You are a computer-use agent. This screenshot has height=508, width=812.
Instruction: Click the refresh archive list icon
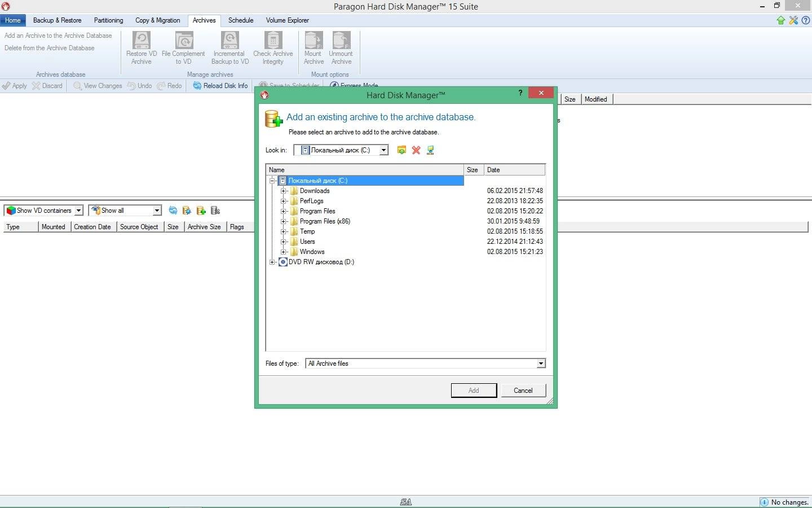tap(173, 211)
